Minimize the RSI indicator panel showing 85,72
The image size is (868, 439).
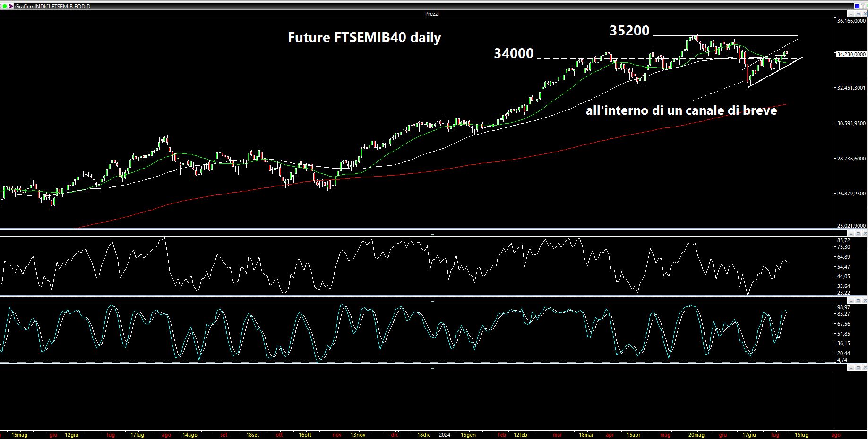tap(851, 233)
